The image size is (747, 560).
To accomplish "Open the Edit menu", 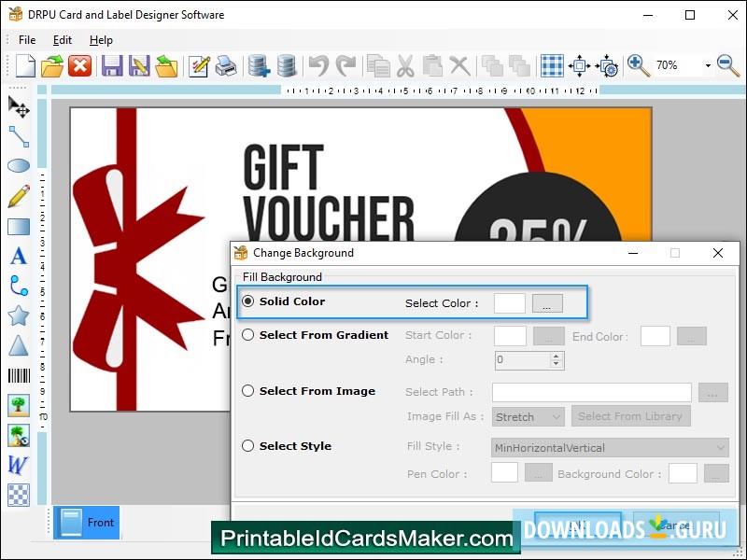I will (x=63, y=40).
